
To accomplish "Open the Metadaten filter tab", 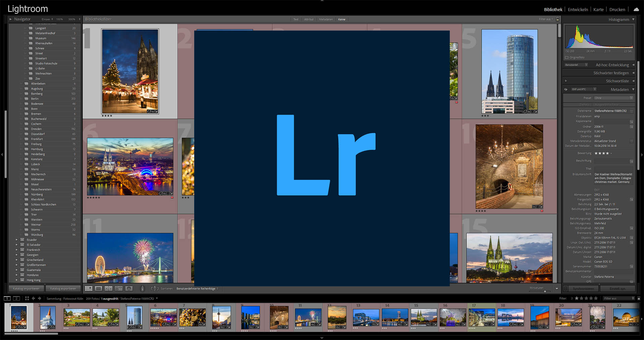I will 326,19.
